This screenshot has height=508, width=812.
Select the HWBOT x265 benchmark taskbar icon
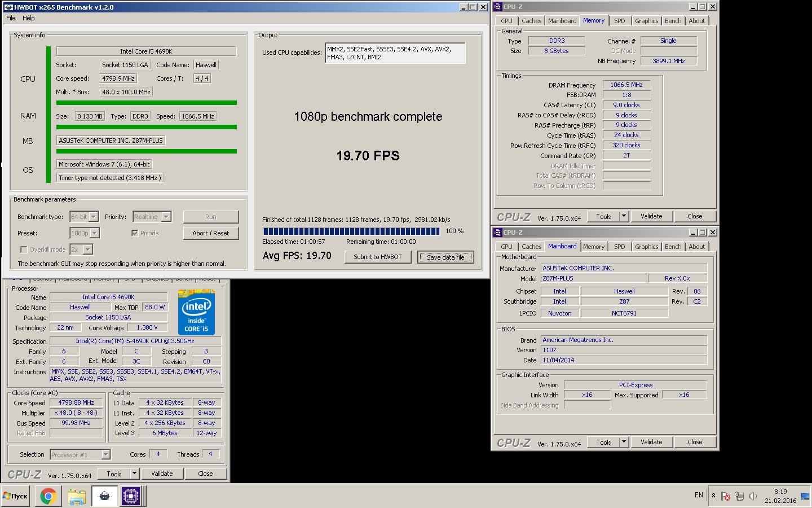click(x=104, y=496)
